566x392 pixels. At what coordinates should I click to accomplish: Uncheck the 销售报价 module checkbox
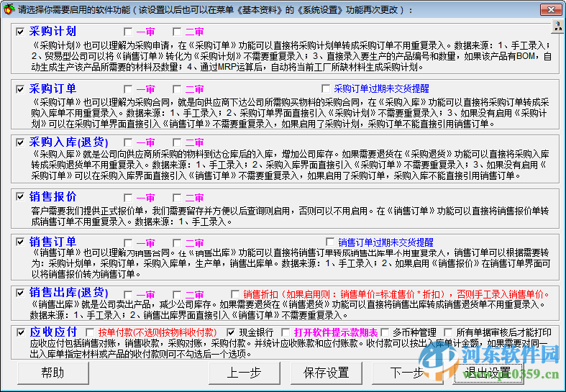pos(20,197)
